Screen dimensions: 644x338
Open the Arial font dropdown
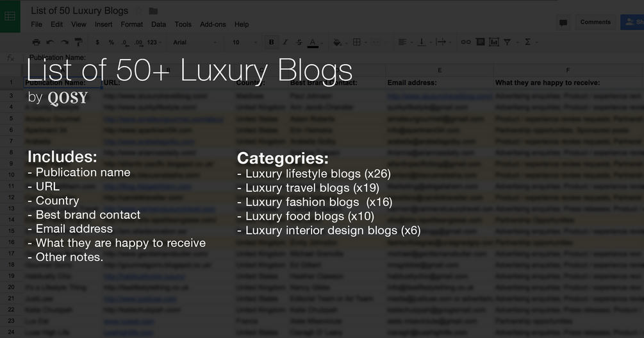(195, 42)
